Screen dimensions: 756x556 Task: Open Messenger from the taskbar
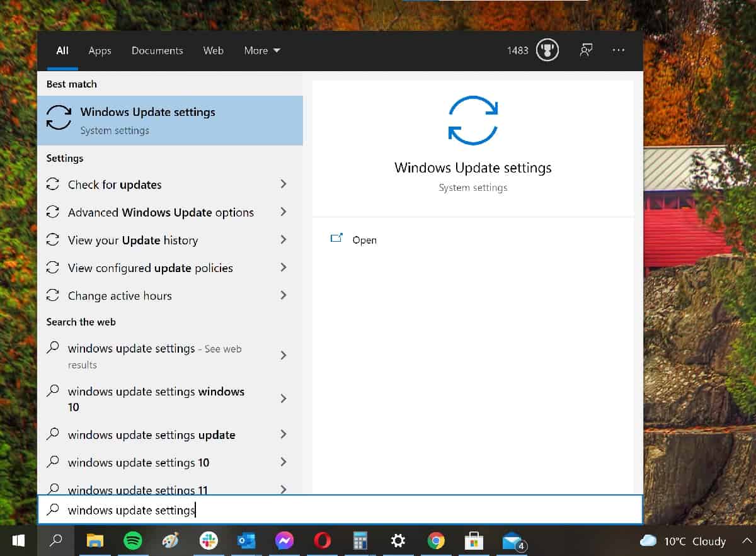(x=284, y=541)
